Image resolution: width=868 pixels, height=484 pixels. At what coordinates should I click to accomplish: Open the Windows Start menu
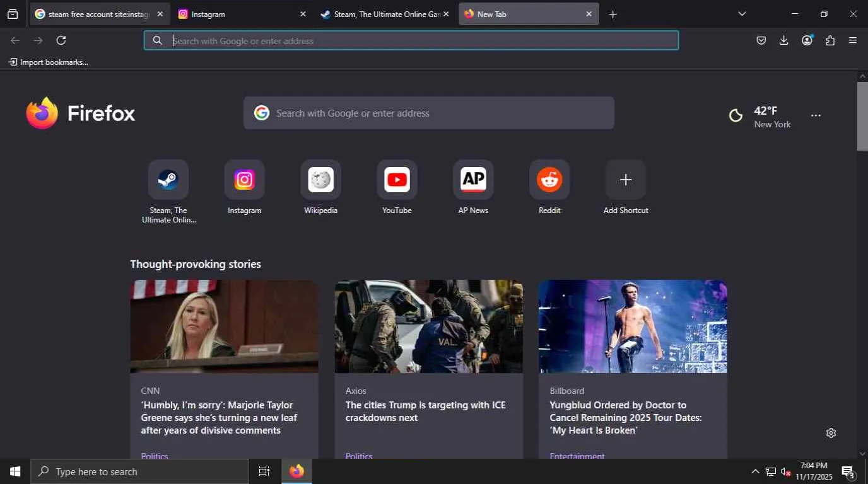point(15,471)
